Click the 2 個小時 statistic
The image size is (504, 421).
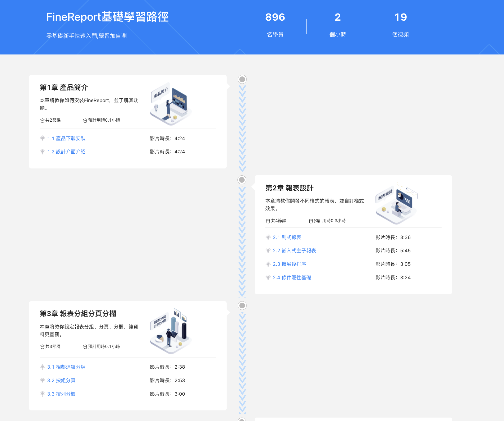click(x=338, y=25)
